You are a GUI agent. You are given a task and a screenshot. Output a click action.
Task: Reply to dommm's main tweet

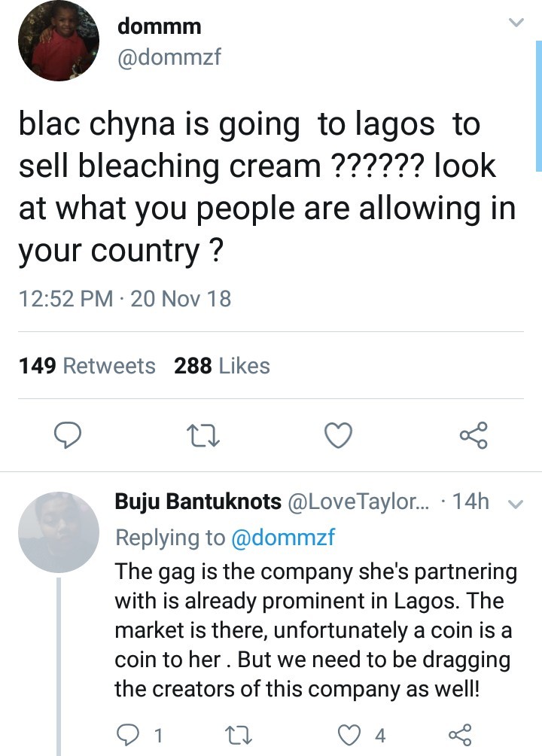[x=69, y=434]
